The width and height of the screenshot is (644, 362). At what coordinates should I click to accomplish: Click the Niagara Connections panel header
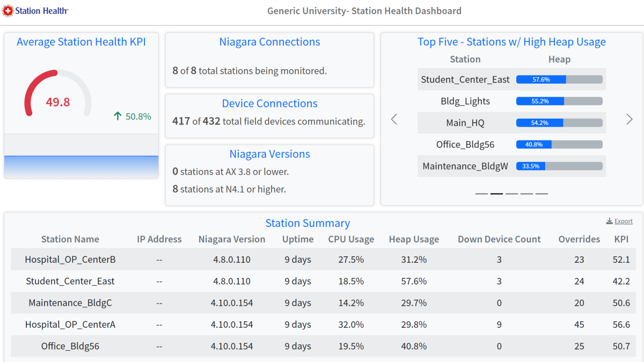(269, 42)
